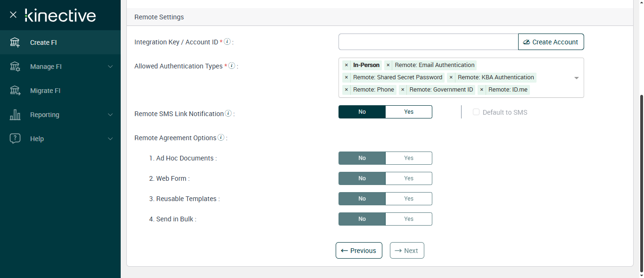Enable Yes for Remote SMS Link Notification
The image size is (644, 278).
(408, 112)
